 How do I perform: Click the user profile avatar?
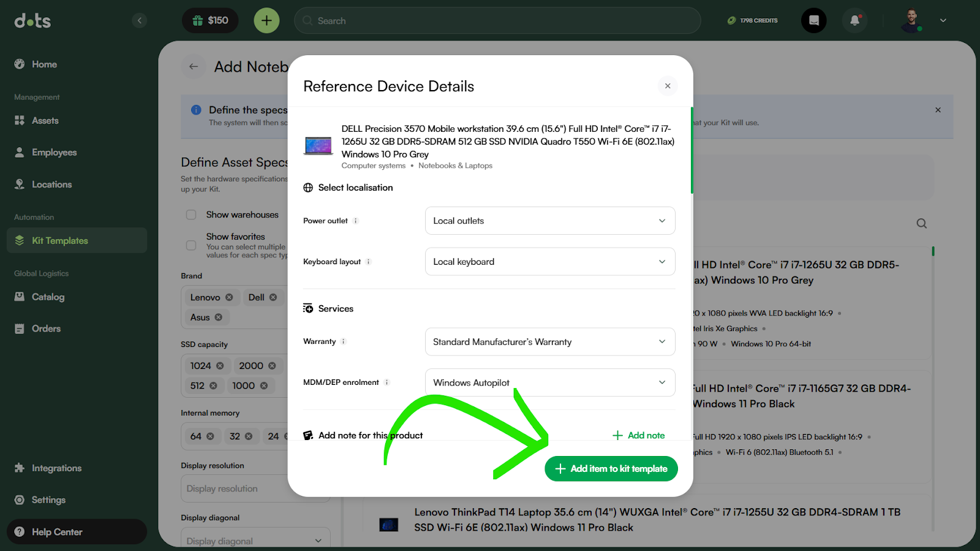pos(912,21)
